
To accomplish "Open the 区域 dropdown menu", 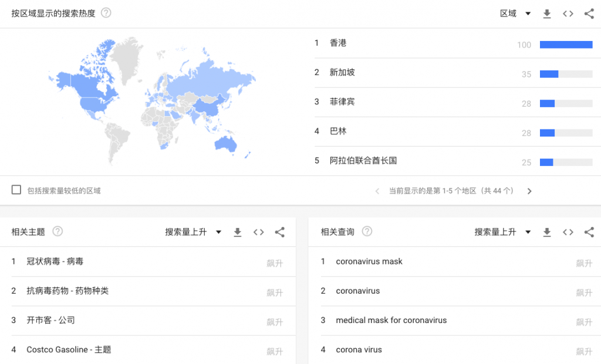I will [515, 13].
